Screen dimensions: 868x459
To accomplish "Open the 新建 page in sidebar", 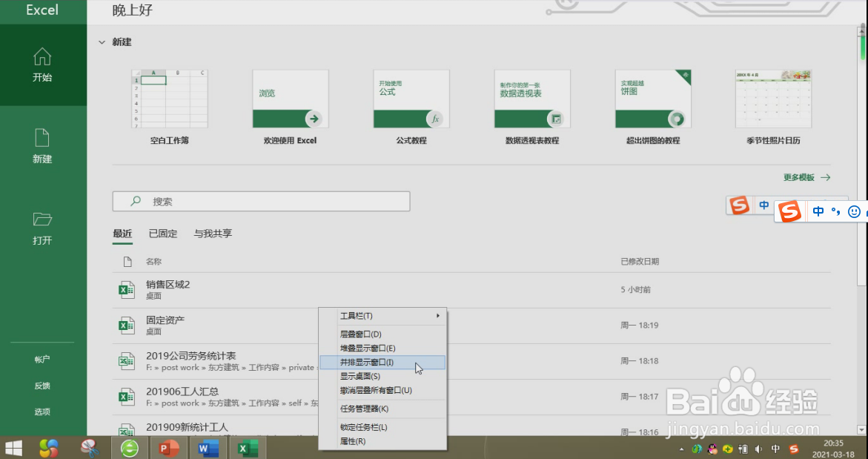I will point(43,147).
